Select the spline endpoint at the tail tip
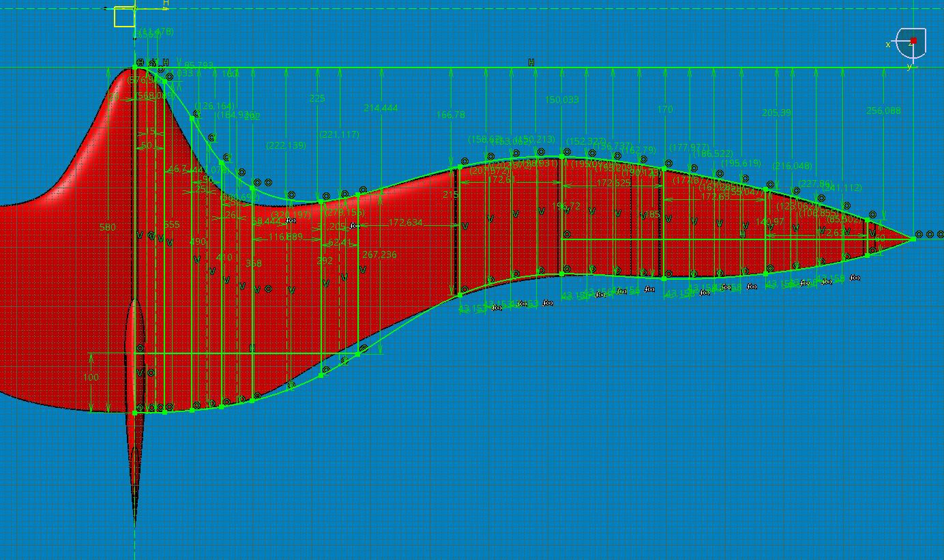Image resolution: width=944 pixels, height=560 pixels. tap(913, 239)
